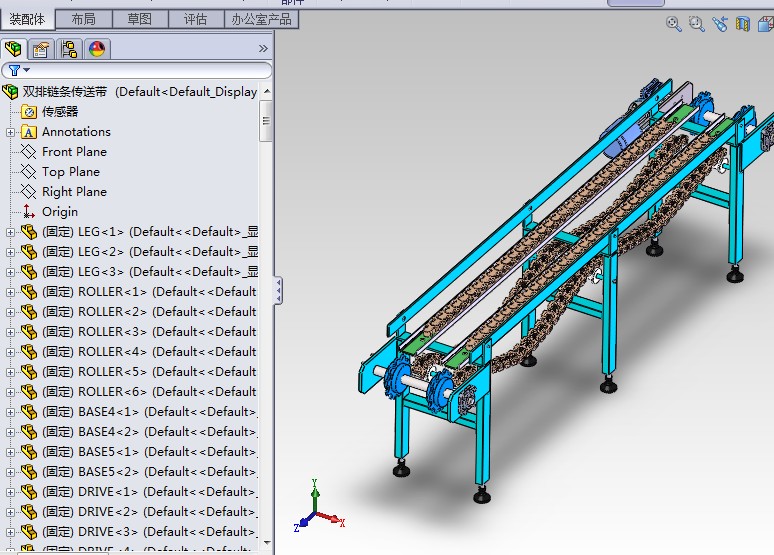
Task: Select the 传感器 item
Action: (60, 112)
